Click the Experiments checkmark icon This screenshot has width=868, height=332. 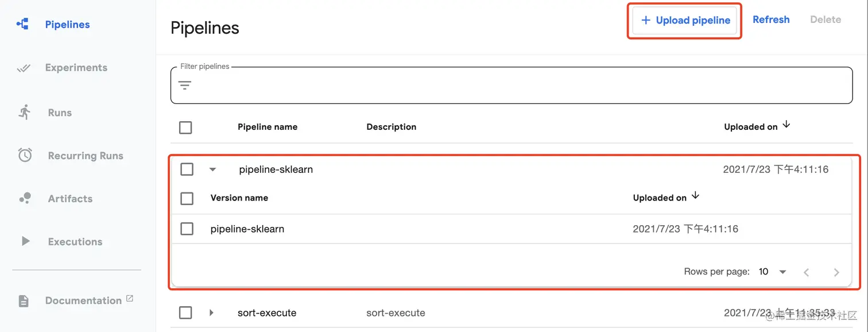coord(24,68)
